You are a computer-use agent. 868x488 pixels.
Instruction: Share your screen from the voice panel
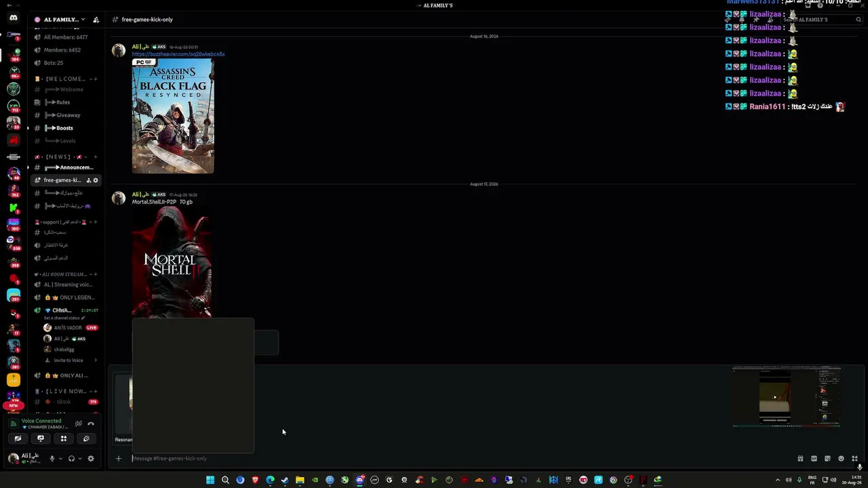(41, 439)
